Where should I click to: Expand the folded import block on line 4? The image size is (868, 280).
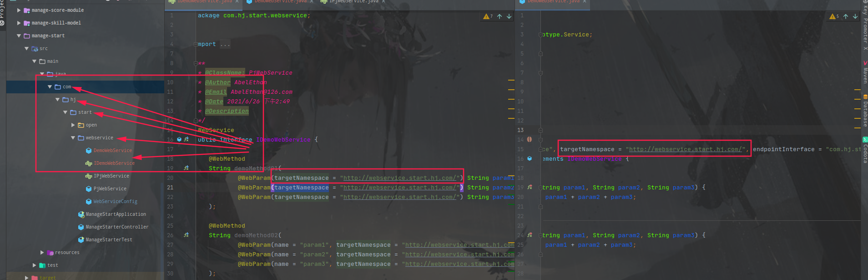point(195,44)
